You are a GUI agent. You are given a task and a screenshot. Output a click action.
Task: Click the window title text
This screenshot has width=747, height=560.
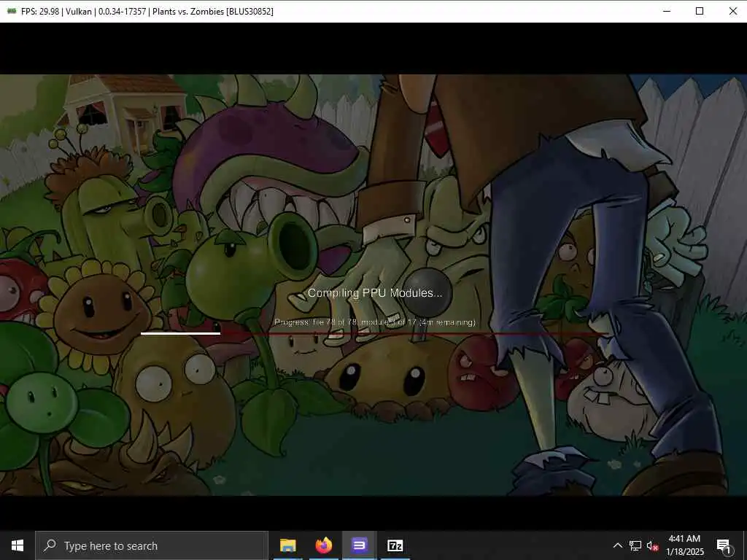point(147,11)
